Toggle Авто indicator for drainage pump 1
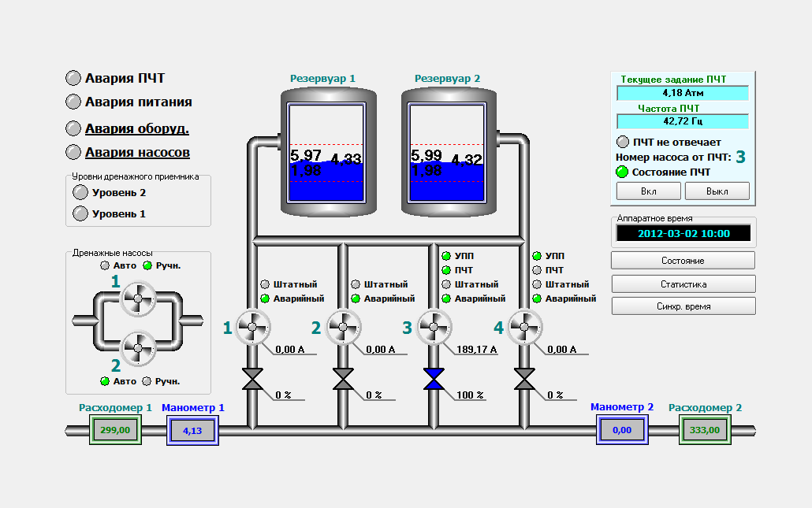The image size is (812, 508). point(105,266)
